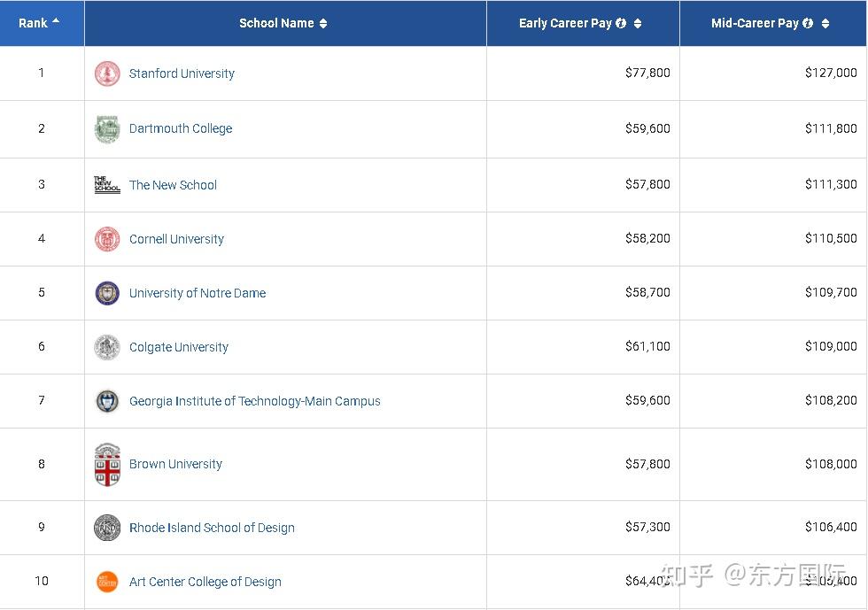Click the Georgia Tech seal icon
868x610 pixels.
(x=107, y=401)
